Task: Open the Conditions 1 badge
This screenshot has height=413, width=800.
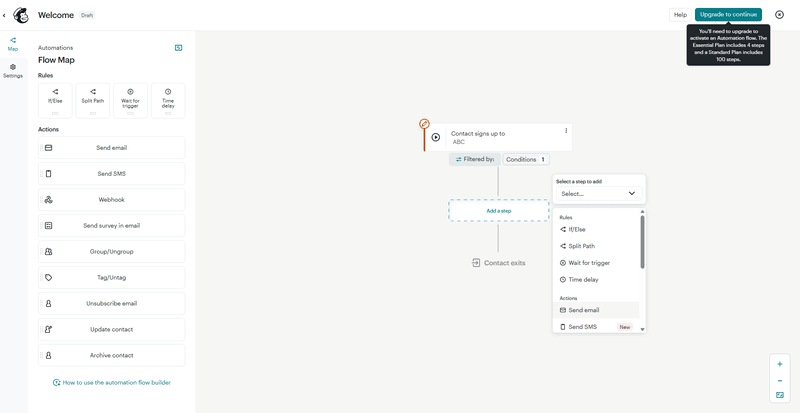Action: (x=526, y=159)
